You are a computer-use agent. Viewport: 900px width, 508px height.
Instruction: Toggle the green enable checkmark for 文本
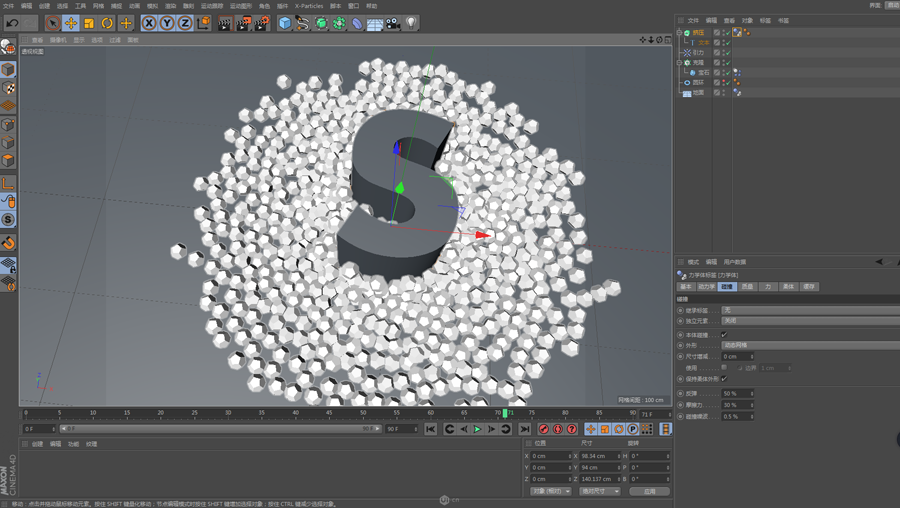pos(728,42)
